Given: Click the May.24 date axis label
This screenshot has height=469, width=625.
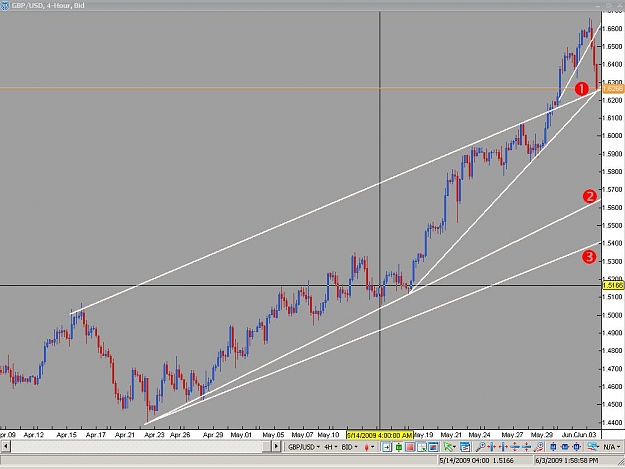Looking at the screenshot, I should point(480,435).
